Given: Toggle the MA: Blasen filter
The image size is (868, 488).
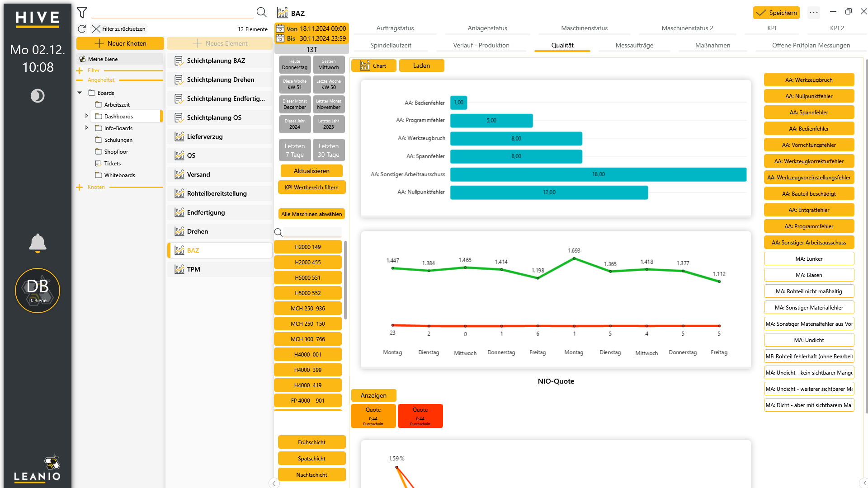Looking at the screenshot, I should click(x=809, y=275).
